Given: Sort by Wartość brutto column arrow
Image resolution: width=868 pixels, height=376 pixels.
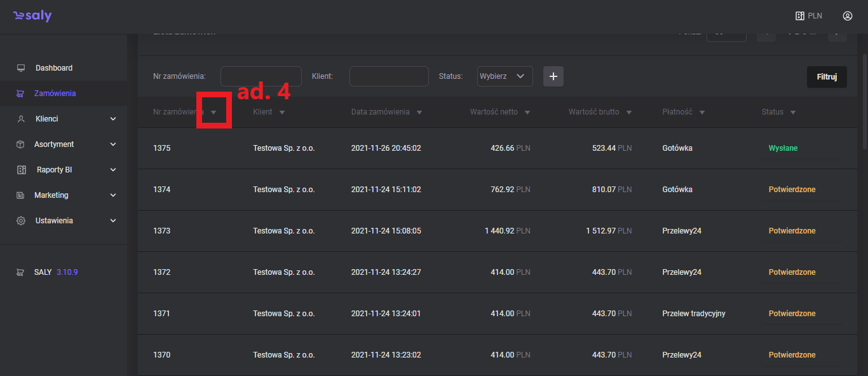Looking at the screenshot, I should click(629, 113).
